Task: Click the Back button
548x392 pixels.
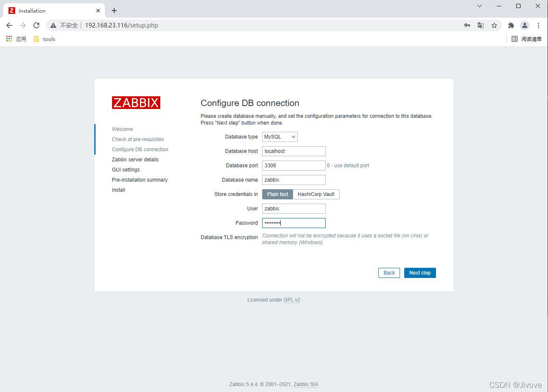Action: pos(389,273)
